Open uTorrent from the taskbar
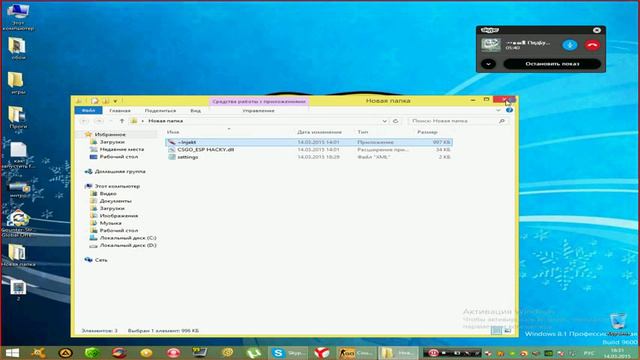Screen dimensions: 640x360 point(254,353)
